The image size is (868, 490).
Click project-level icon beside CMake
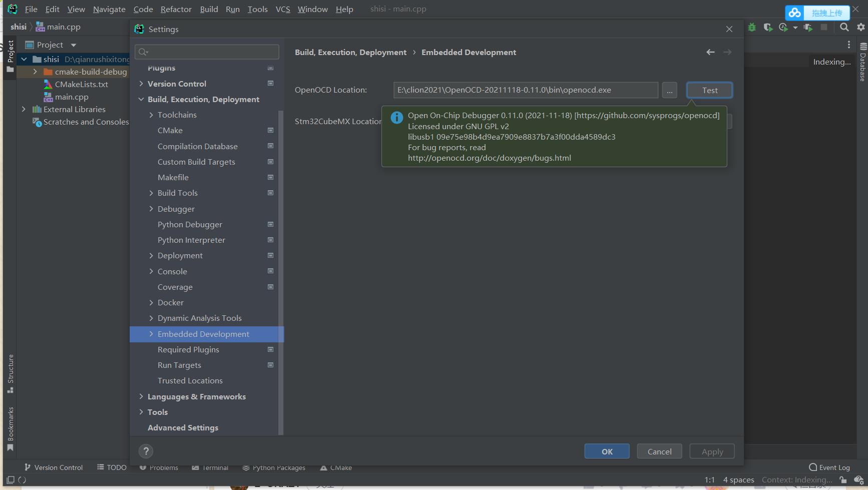click(270, 130)
